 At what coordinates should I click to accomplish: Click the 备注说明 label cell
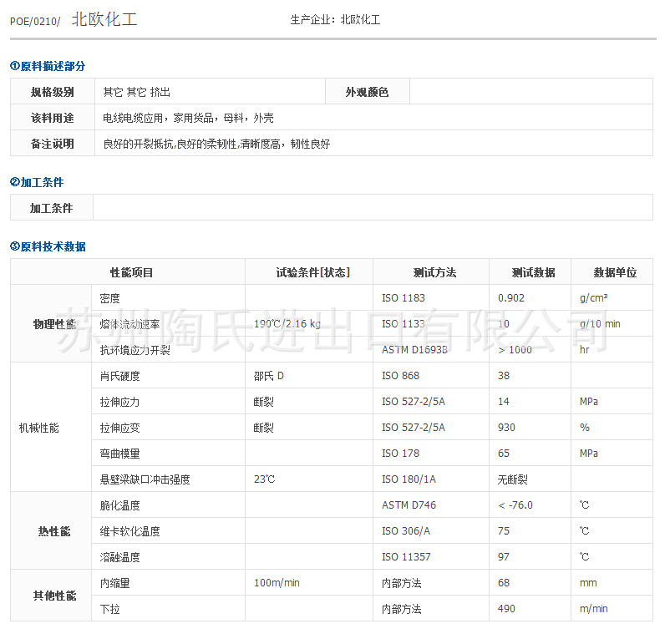pos(53,144)
